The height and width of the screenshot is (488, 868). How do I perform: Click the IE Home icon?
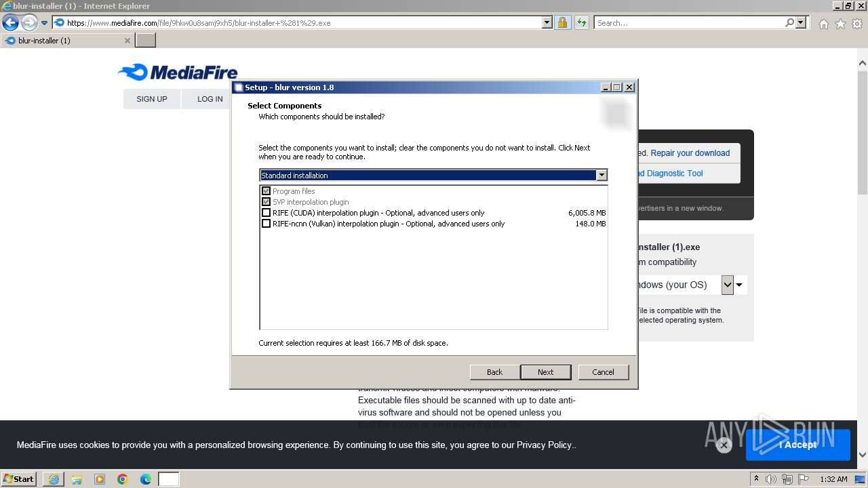coord(823,24)
